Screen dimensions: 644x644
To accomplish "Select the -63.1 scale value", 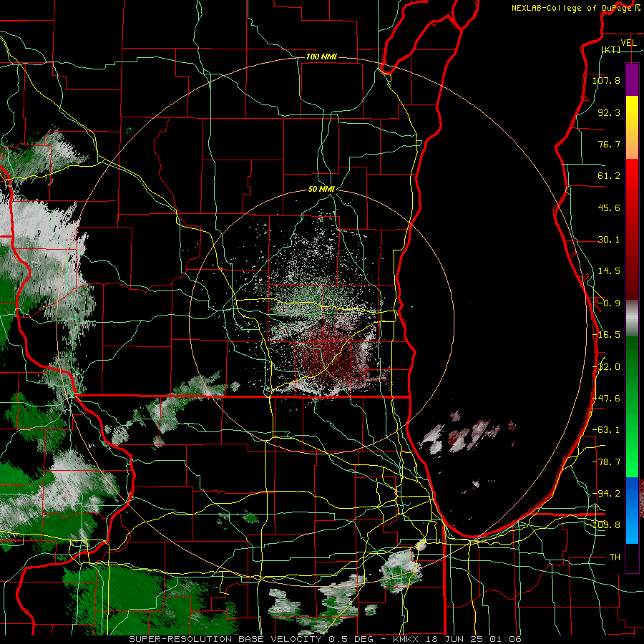I will [606, 430].
